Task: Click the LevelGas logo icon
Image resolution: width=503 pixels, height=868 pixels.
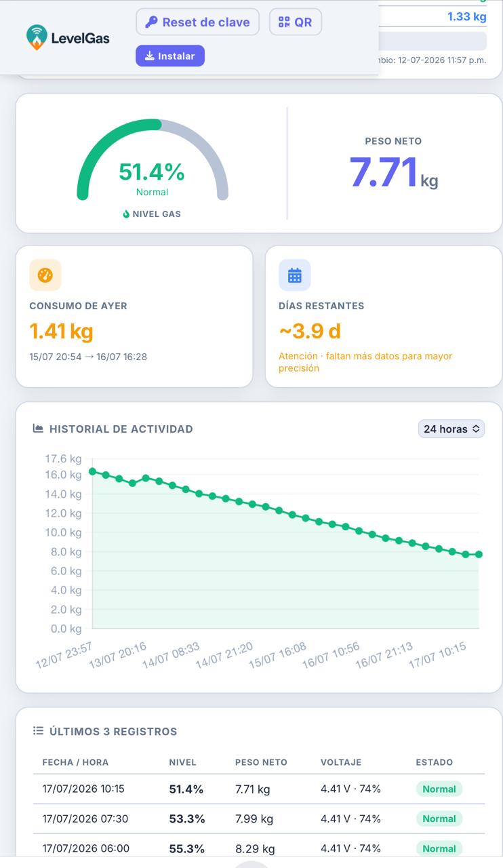Action: tap(37, 37)
